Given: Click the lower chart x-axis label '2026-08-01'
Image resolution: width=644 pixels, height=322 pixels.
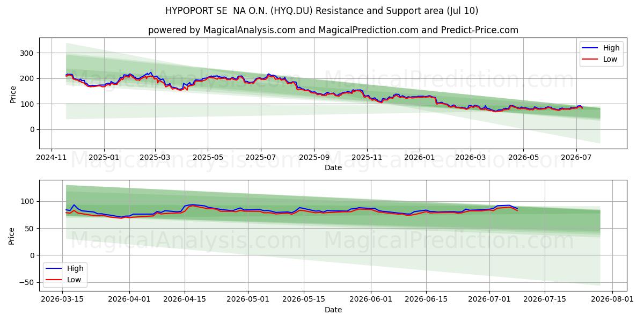Looking at the screenshot, I should tap(612, 301).
